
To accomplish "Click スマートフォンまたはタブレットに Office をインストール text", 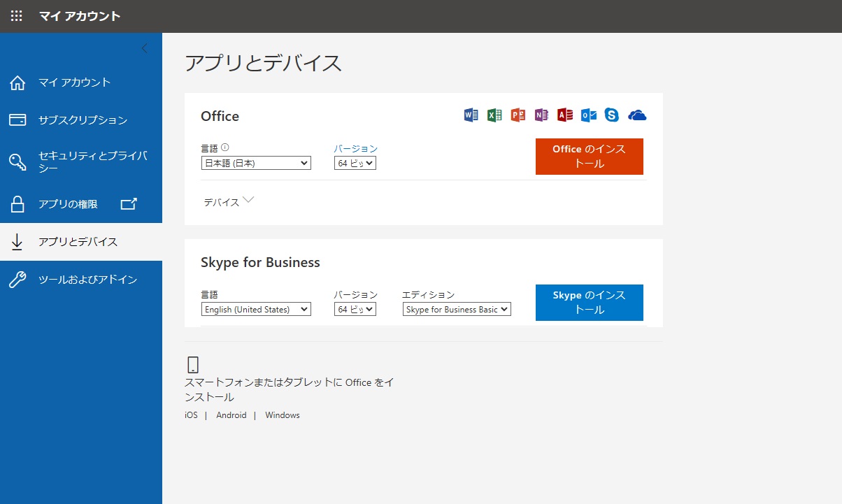I will [290, 390].
